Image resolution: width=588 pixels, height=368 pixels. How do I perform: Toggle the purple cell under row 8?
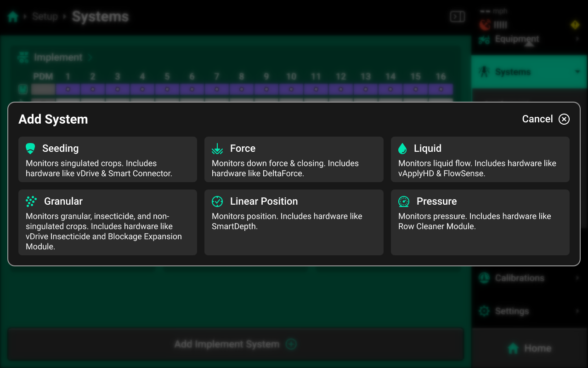pos(242,89)
